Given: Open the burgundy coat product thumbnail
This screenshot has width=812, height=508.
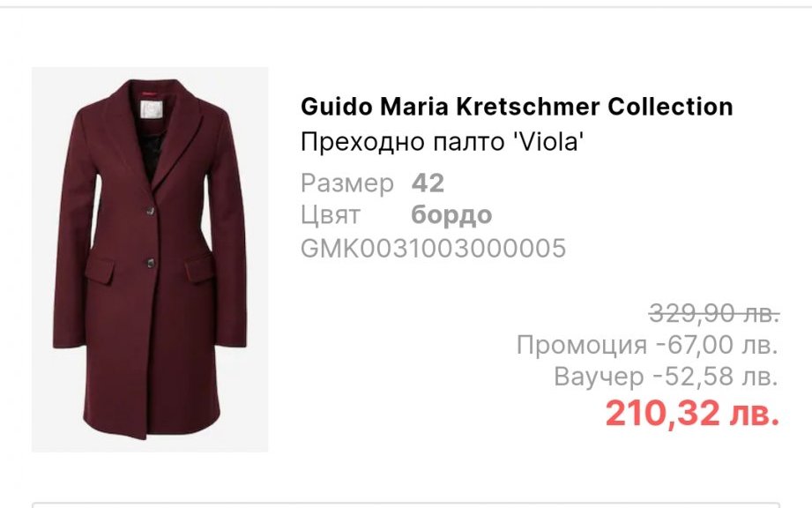Looking at the screenshot, I should pos(150,259).
